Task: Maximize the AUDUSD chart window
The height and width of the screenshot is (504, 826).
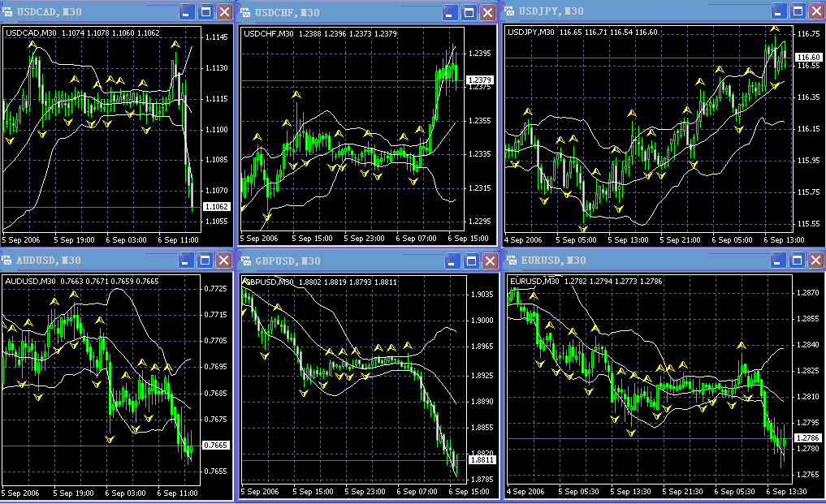Action: pos(205,261)
